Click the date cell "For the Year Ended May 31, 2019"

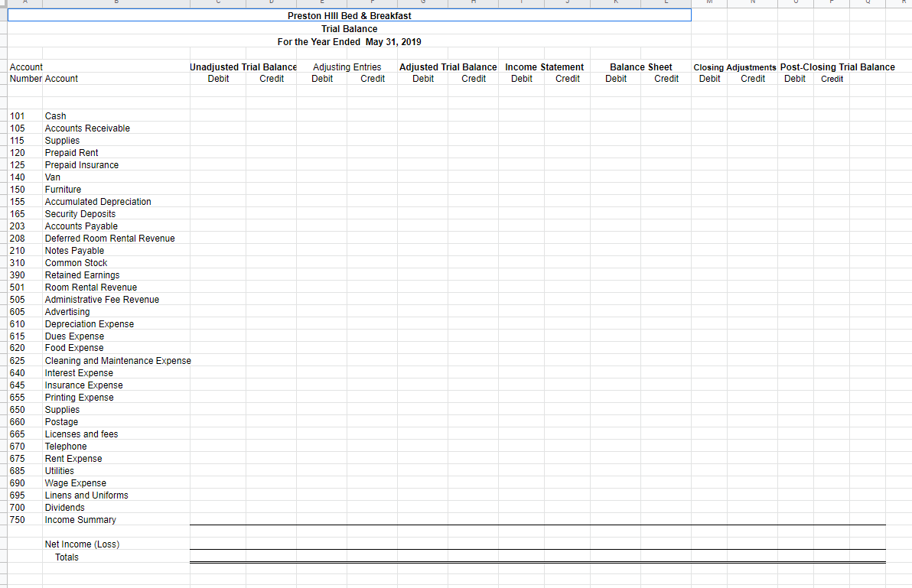pos(349,42)
